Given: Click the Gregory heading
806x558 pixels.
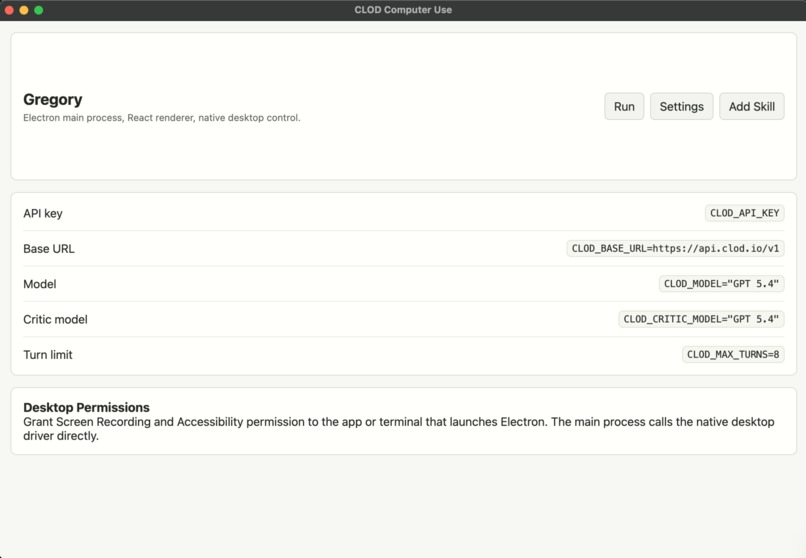Looking at the screenshot, I should pyautogui.click(x=52, y=100).
